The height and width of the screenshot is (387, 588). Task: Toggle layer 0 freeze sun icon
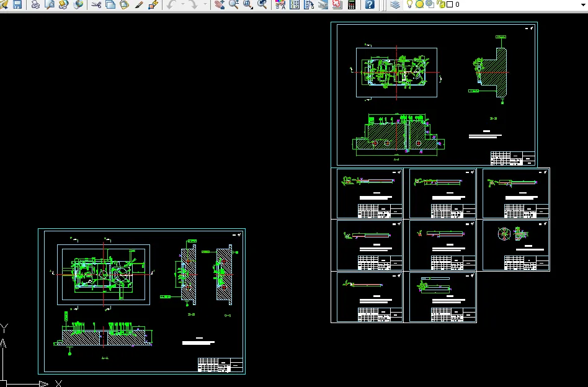pos(420,4)
